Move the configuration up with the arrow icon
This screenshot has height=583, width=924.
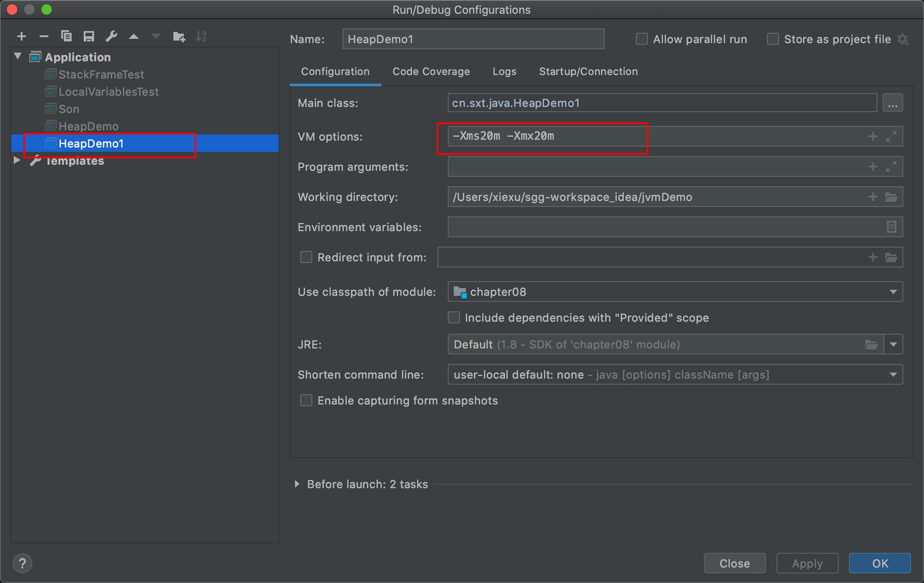click(x=134, y=37)
